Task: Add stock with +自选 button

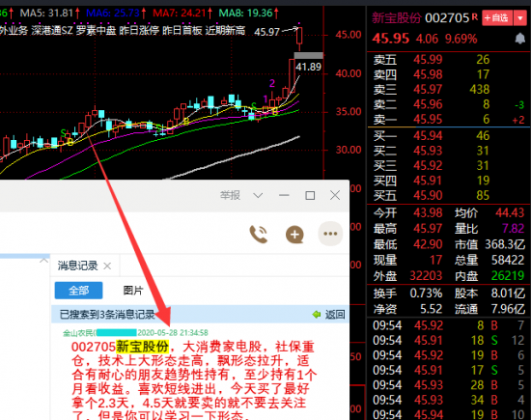Action: coord(497,17)
